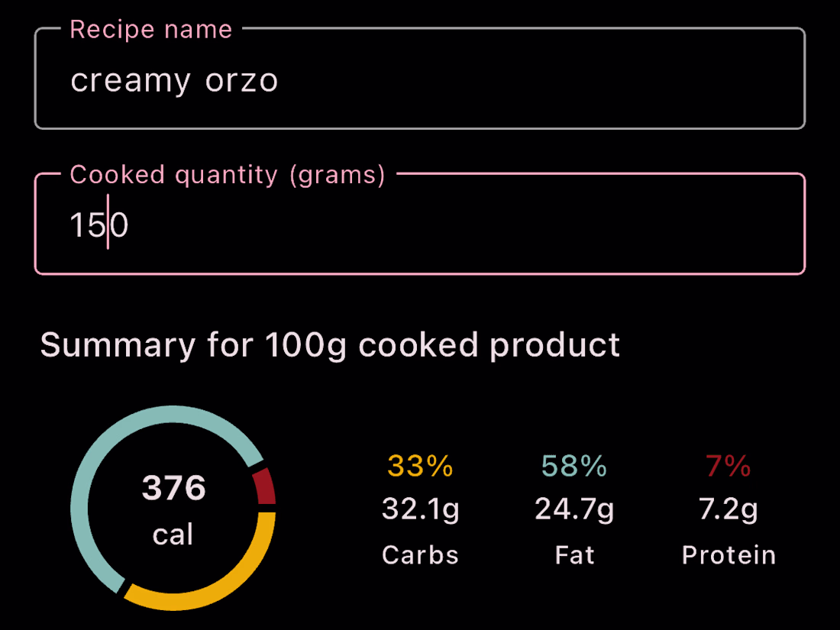Click the 7.2g protein value
The height and width of the screenshot is (630, 840).
point(728,509)
